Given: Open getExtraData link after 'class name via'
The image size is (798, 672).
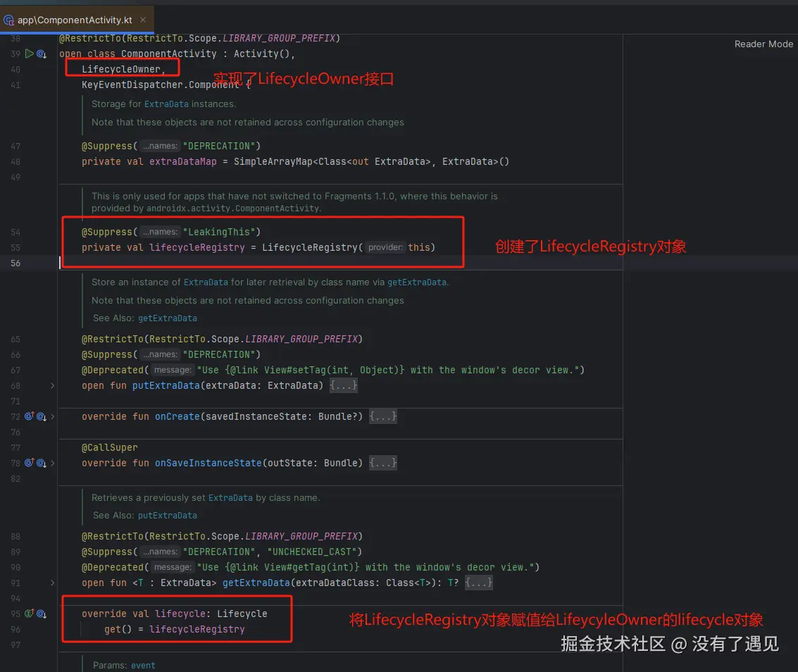Looking at the screenshot, I should (417, 282).
